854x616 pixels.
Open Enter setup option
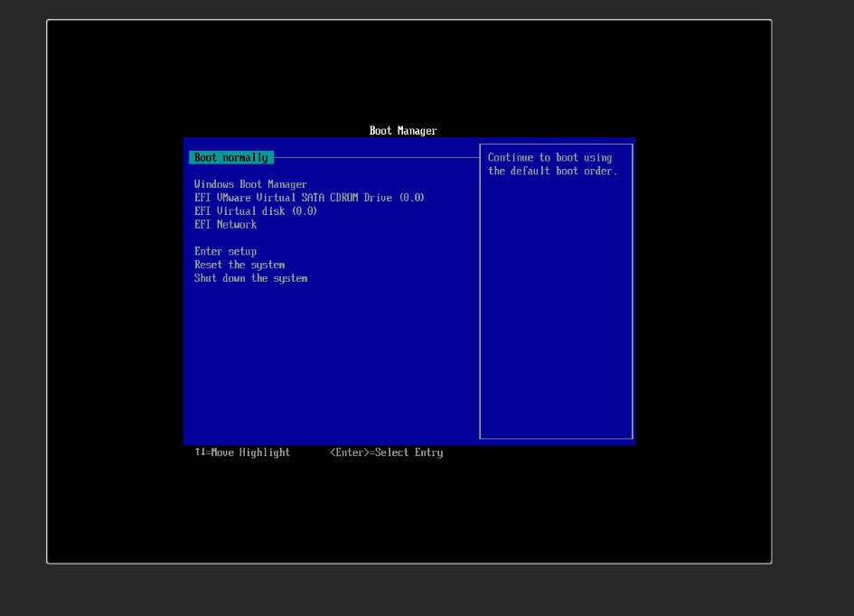225,252
